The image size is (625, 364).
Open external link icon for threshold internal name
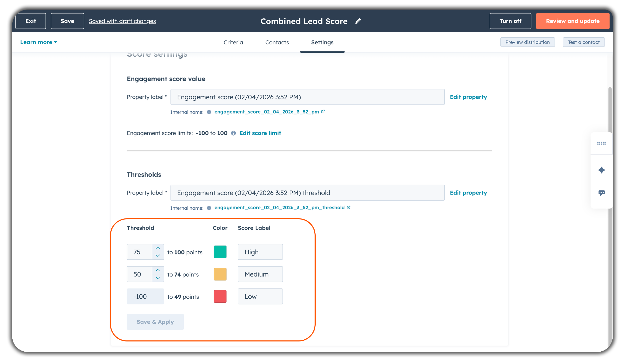tap(348, 207)
